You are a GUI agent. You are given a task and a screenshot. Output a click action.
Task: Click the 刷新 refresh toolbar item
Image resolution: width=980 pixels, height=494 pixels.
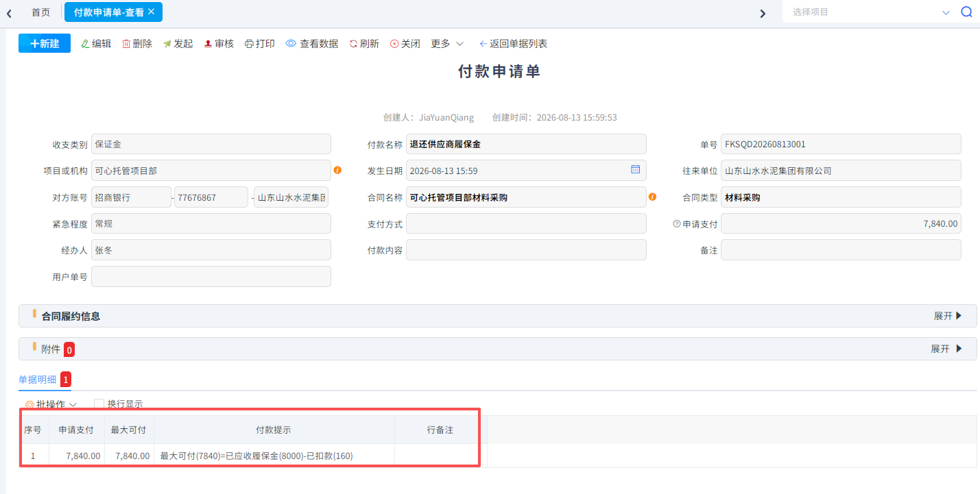[364, 43]
